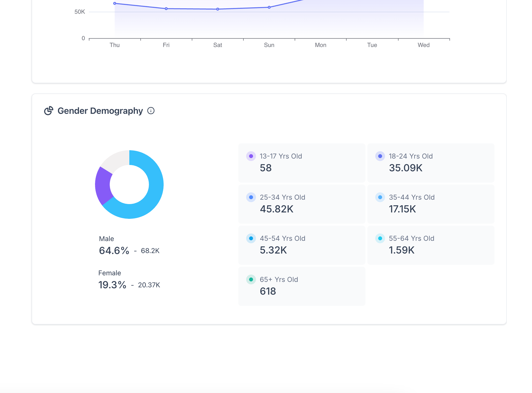Click the Male 64.6% statistic
The height and width of the screenshot is (393, 532).
coord(114,250)
